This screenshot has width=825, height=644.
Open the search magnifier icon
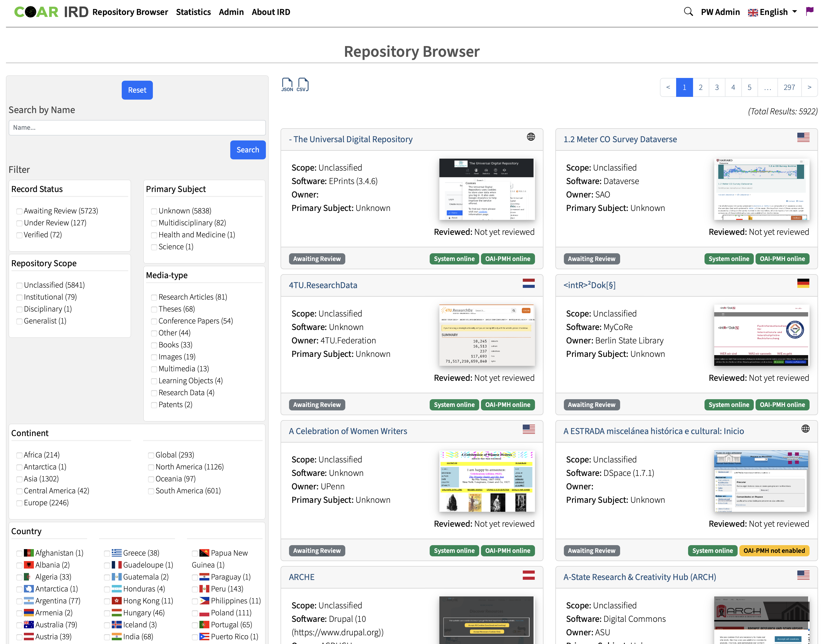[x=688, y=12]
